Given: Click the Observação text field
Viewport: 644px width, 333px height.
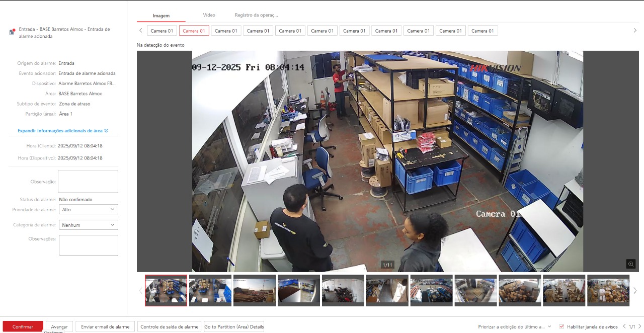Looking at the screenshot, I should pyautogui.click(x=88, y=181).
